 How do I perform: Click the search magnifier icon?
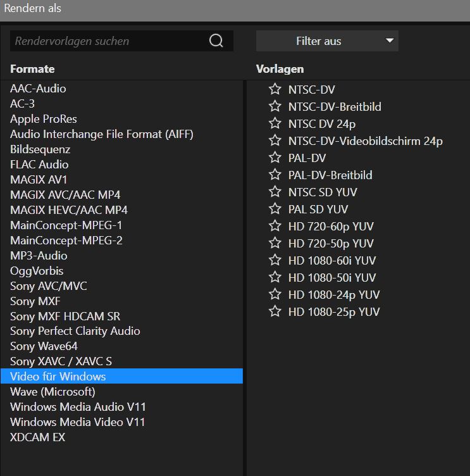coord(216,41)
